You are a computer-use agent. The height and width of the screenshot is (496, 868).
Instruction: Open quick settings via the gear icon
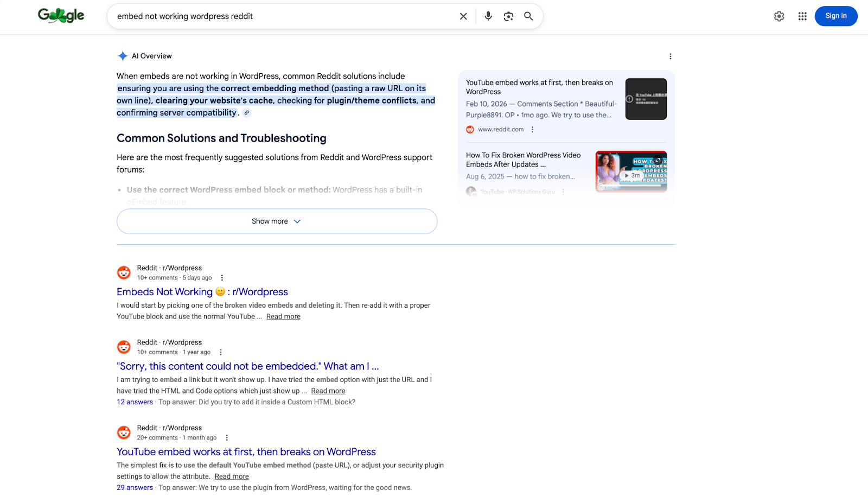click(778, 16)
